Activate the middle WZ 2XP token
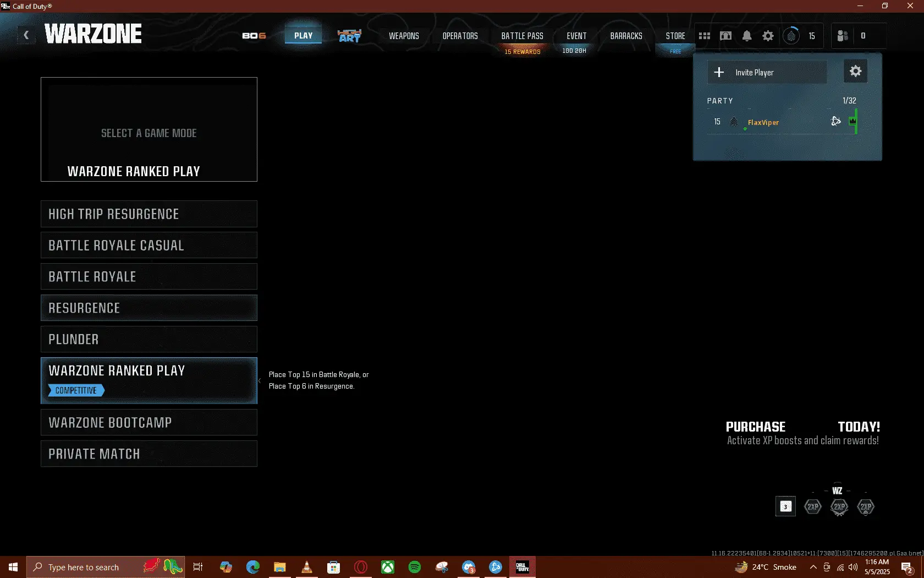This screenshot has height=578, width=924. point(839,506)
